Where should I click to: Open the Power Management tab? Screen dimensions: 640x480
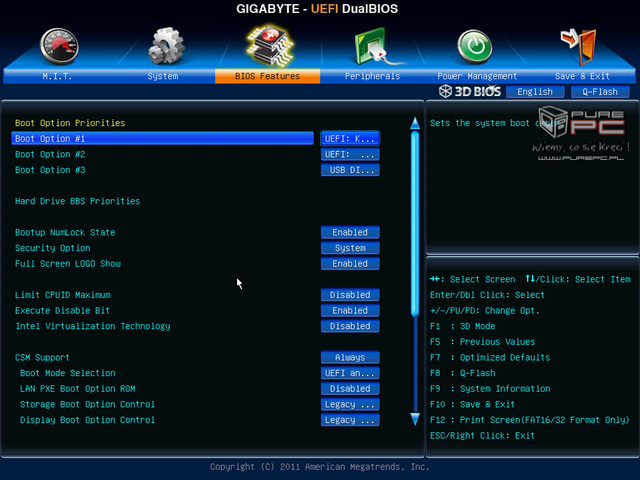(x=477, y=76)
